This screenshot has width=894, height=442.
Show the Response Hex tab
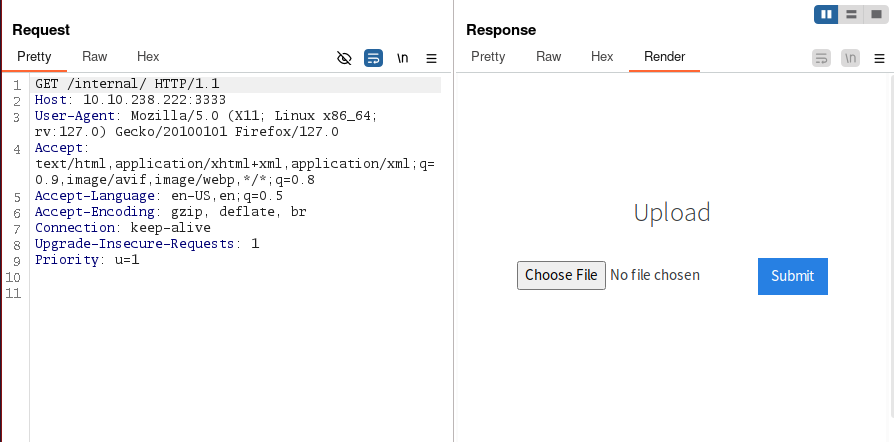[602, 57]
